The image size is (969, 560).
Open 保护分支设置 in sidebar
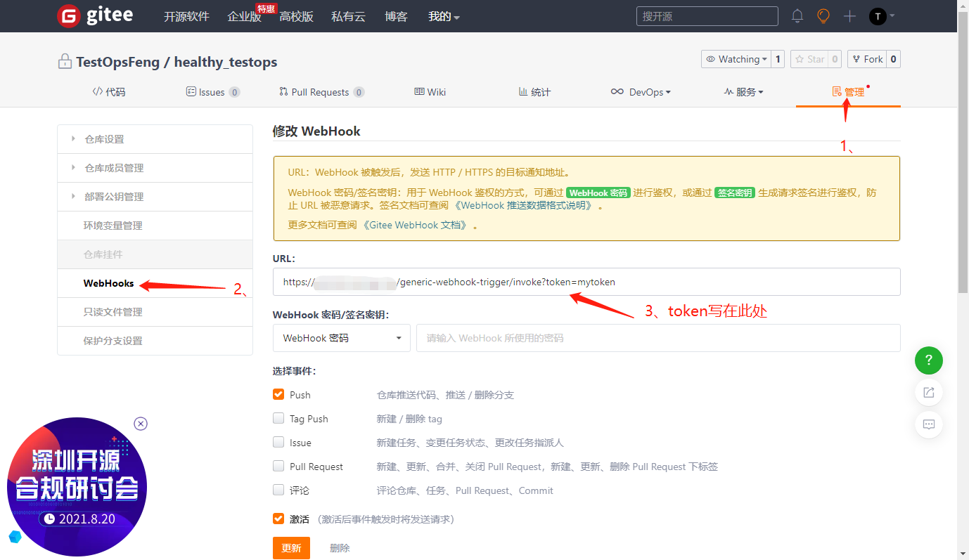[155, 341]
